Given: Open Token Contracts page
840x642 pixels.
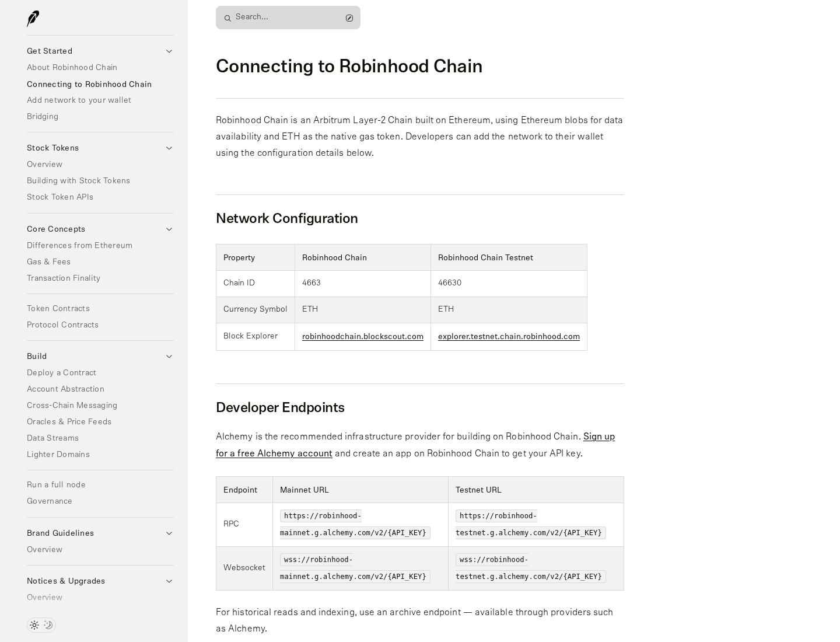Looking at the screenshot, I should tap(58, 309).
